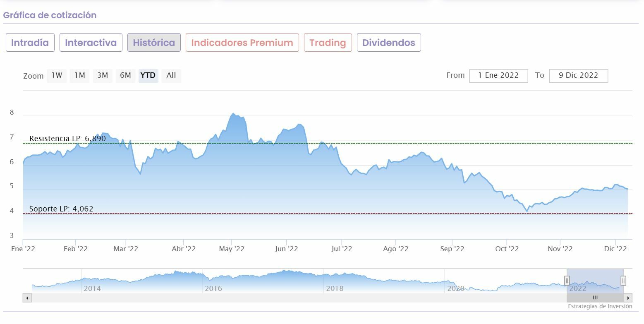Open the Intradía chart tab
Screen dimensions: 644x324
(30, 43)
